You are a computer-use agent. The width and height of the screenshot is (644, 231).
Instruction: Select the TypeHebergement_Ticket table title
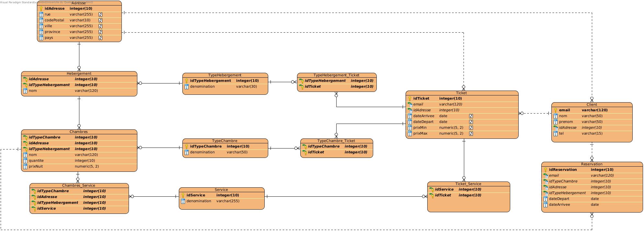pyautogui.click(x=336, y=75)
